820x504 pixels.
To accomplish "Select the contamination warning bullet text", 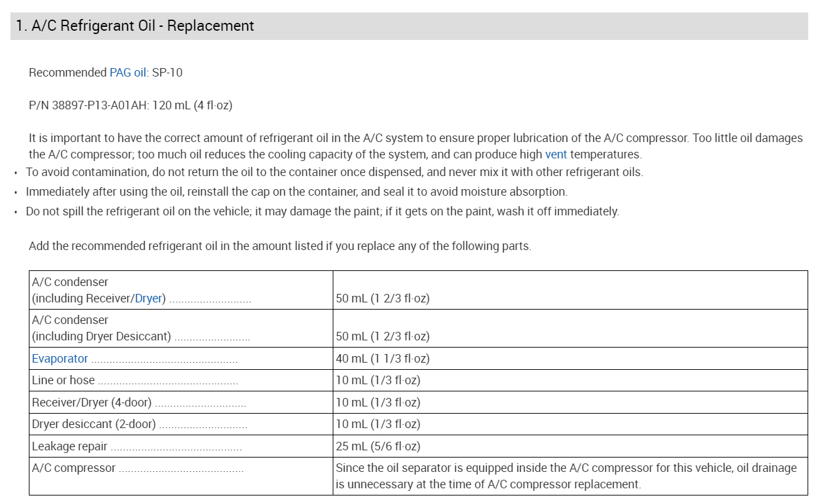I will pos(334,172).
